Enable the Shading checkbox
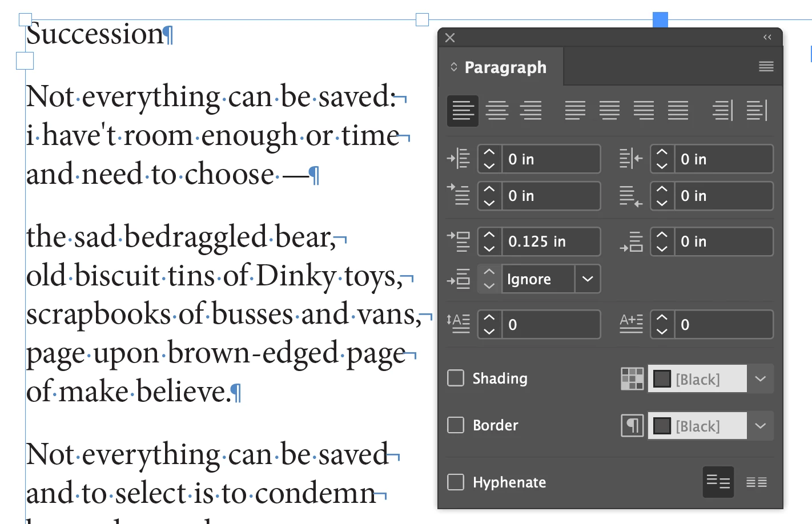Viewport: 812px width, 524px height. click(x=456, y=378)
